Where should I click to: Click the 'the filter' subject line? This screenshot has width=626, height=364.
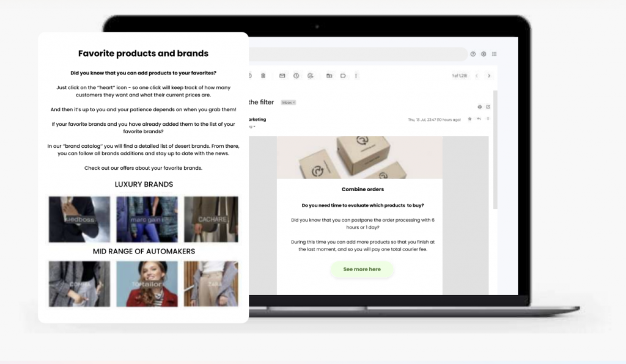click(261, 102)
